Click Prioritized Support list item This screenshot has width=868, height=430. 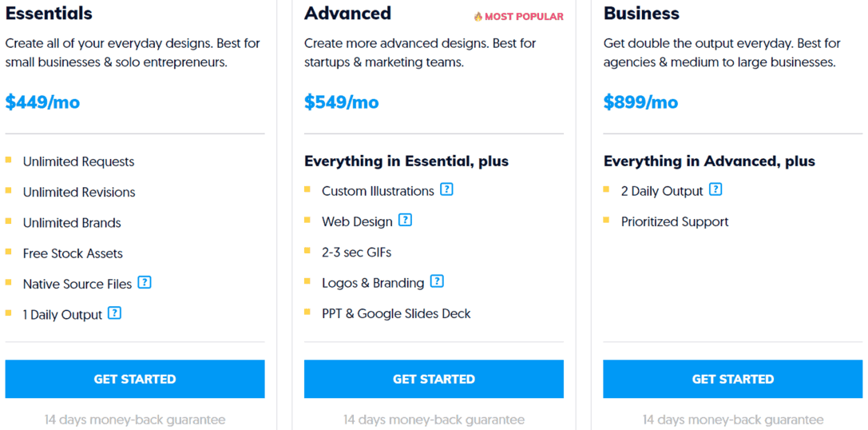tap(675, 222)
